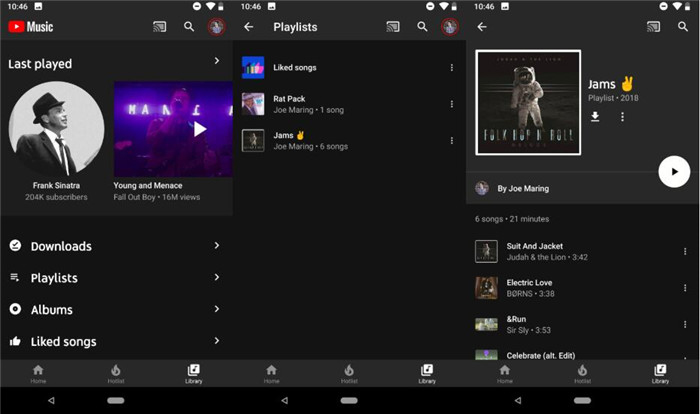Select the Library tab on the home screen

pos(194,374)
